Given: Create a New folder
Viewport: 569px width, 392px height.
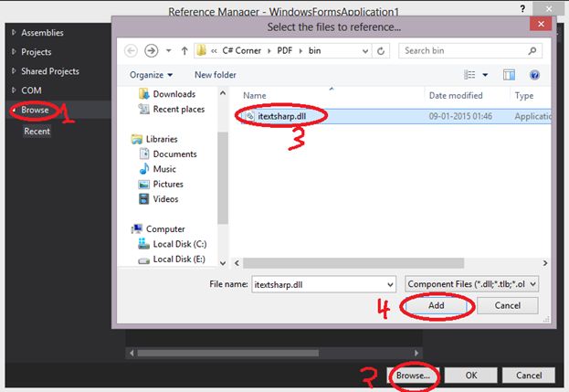Looking at the screenshot, I should point(216,75).
